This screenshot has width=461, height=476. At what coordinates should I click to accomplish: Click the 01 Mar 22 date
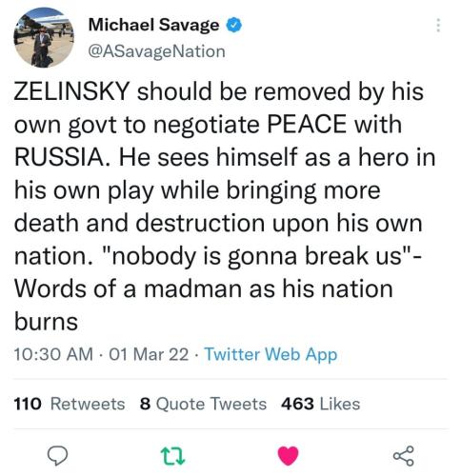(149, 354)
